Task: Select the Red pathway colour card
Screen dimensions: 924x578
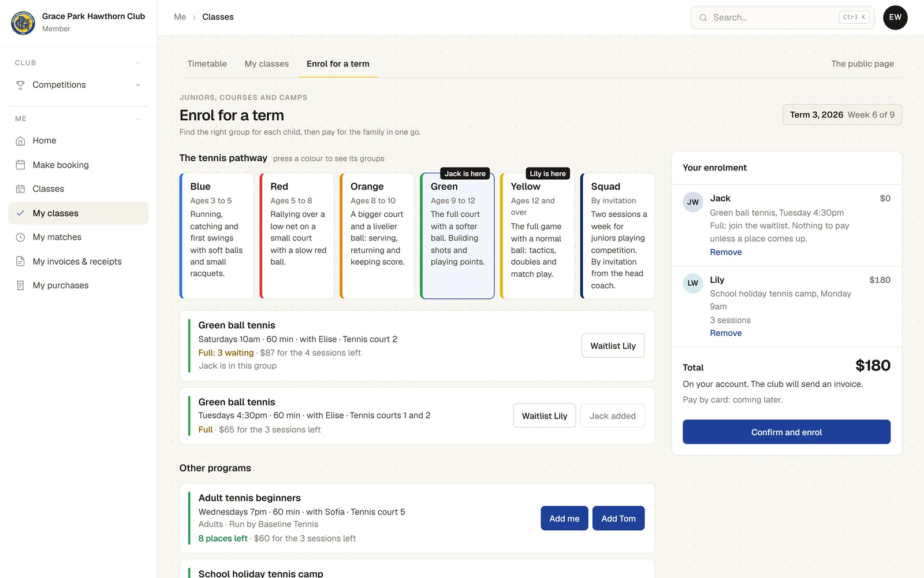Action: 297,236
